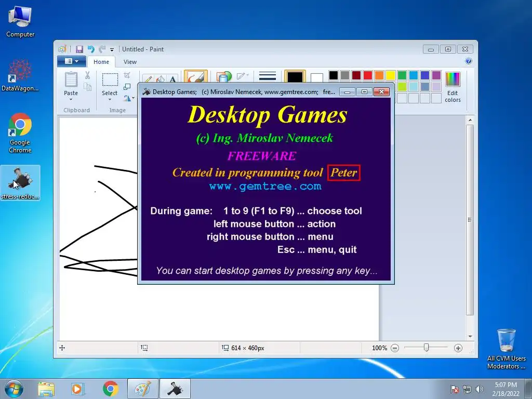This screenshot has width=532, height=399.
Task: Open Windows Media Player from taskbar
Action: coord(78,389)
